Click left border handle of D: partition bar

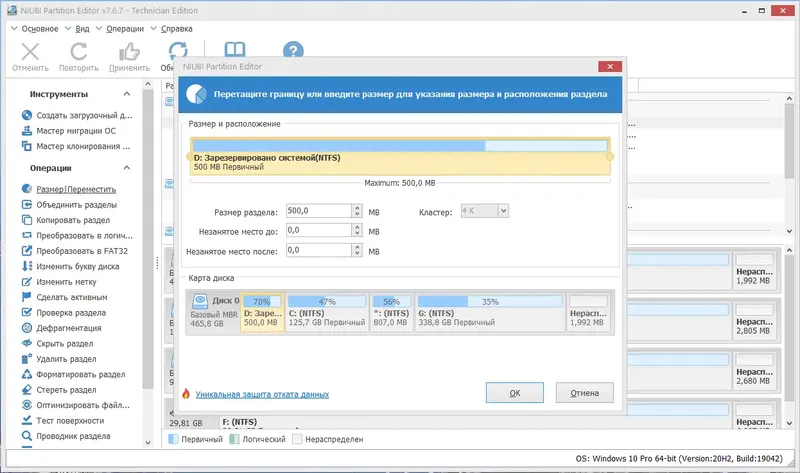tap(190, 157)
